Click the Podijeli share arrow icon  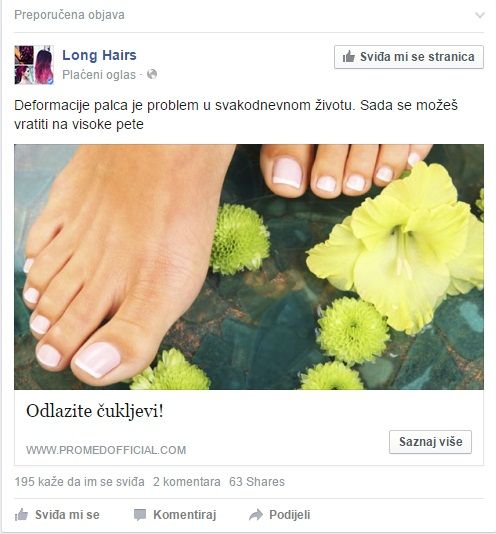pos(256,515)
